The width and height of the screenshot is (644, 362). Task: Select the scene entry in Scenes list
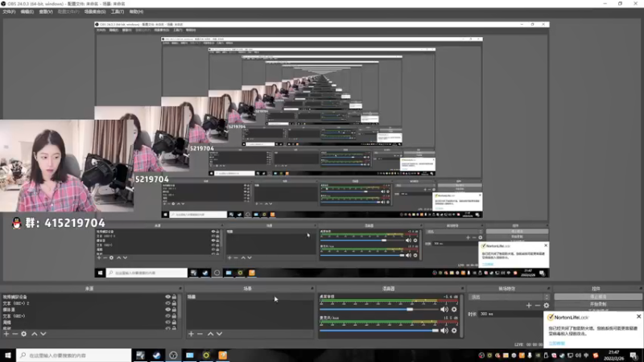[x=250, y=297]
